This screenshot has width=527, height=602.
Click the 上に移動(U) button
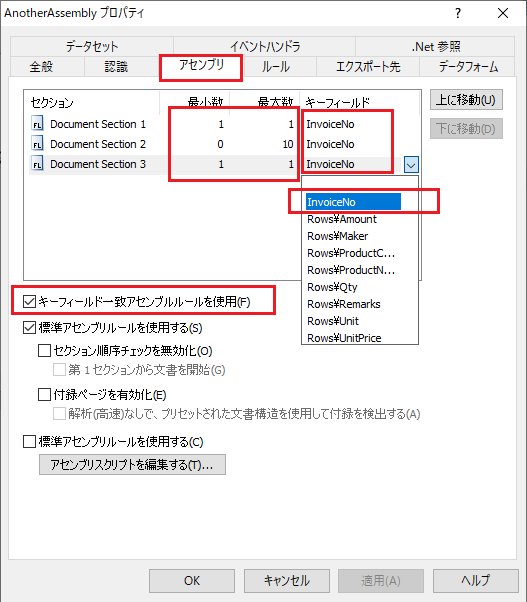[466, 100]
